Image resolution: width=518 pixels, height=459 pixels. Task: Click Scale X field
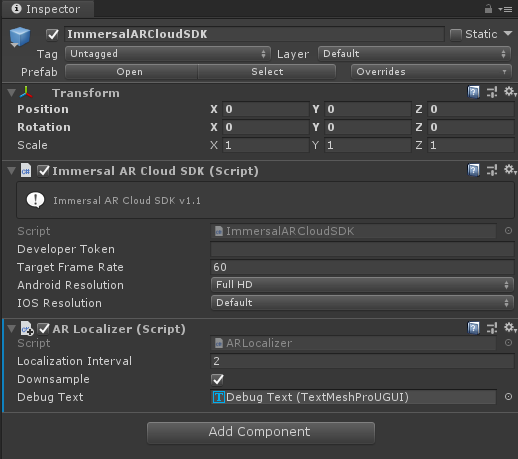(266, 145)
